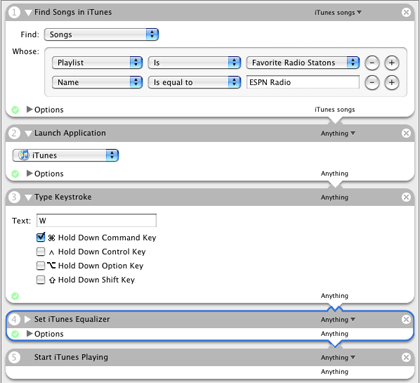Image resolution: width=420 pixels, height=383 pixels.
Task: Delete the Name criteria row with minus
Action: (x=372, y=83)
